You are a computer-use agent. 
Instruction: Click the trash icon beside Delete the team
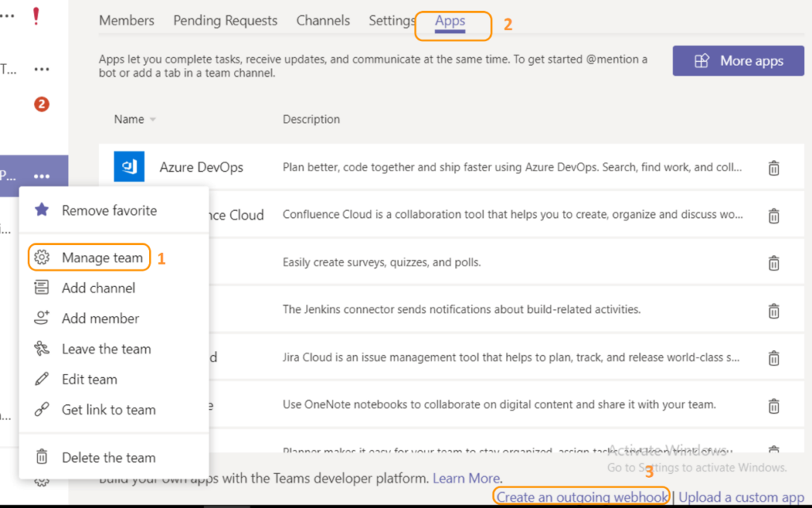42,456
